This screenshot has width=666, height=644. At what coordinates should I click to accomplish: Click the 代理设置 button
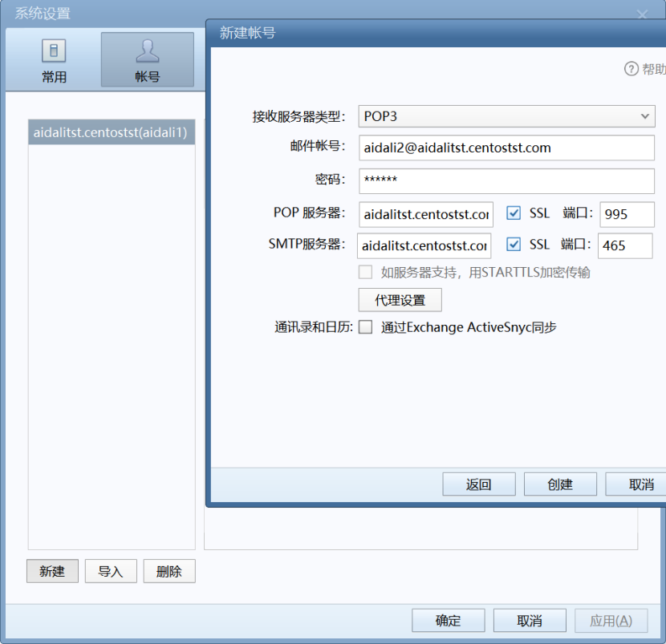[400, 300]
